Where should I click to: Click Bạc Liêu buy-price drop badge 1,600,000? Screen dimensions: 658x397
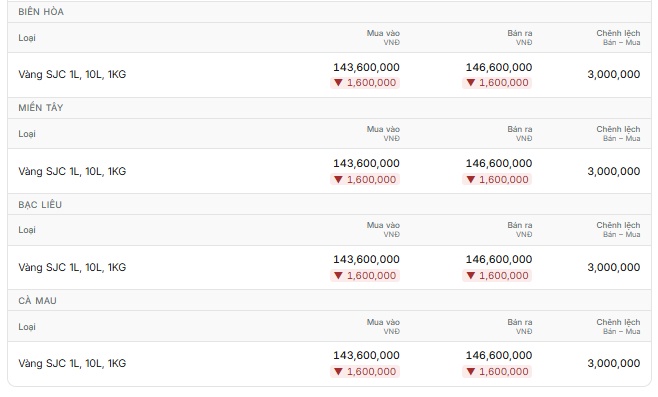click(365, 276)
